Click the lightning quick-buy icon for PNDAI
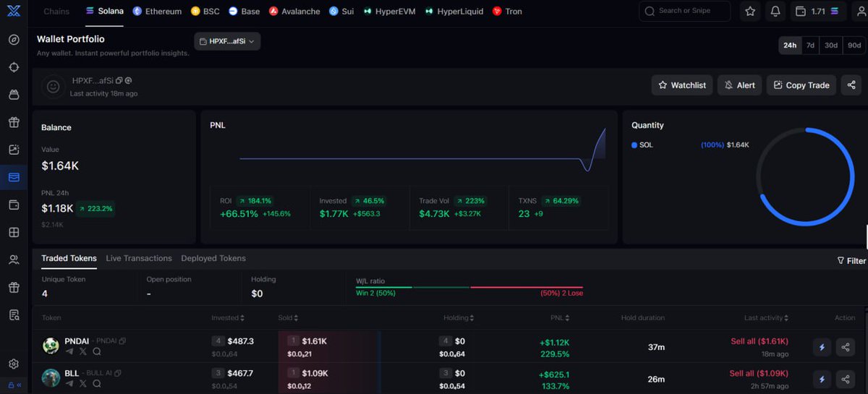This screenshot has height=394, width=868. pos(822,347)
